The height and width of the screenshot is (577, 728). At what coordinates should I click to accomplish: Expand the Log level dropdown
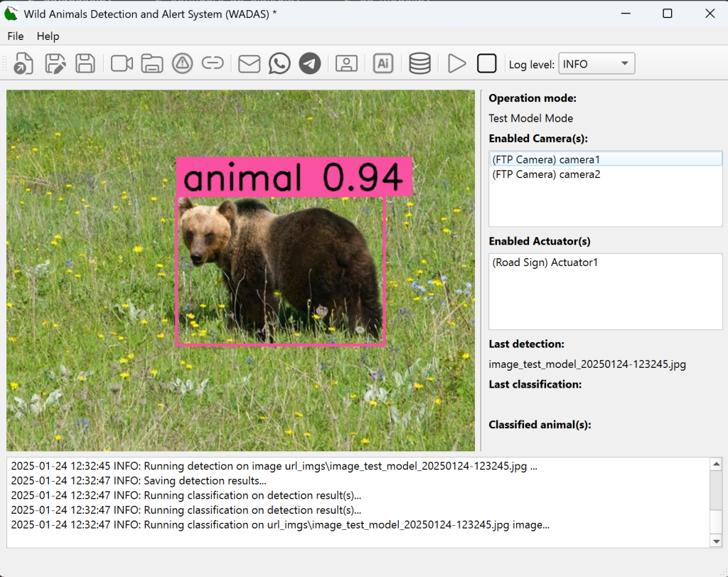click(596, 64)
